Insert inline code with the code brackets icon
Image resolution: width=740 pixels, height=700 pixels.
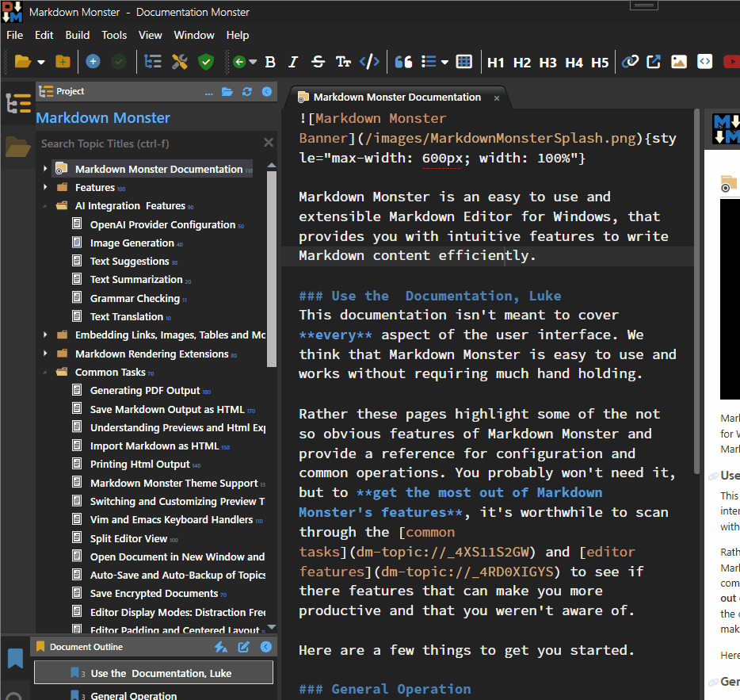click(x=369, y=62)
